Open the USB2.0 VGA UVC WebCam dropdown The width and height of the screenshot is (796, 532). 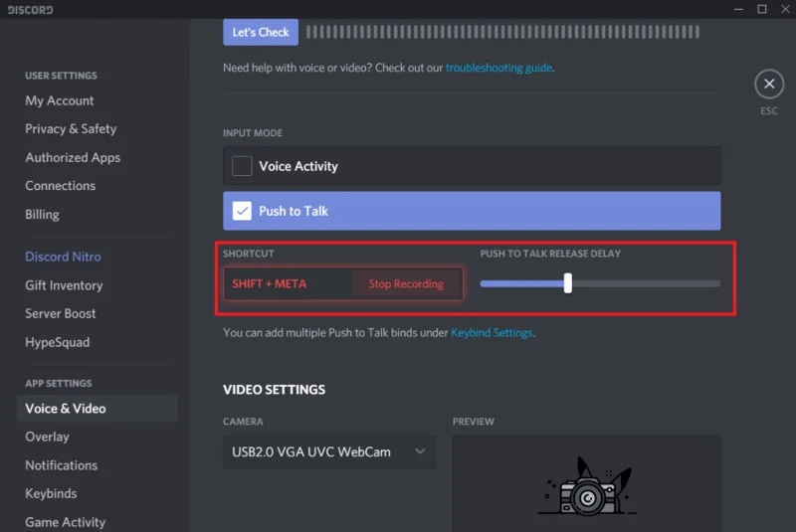[x=329, y=451]
